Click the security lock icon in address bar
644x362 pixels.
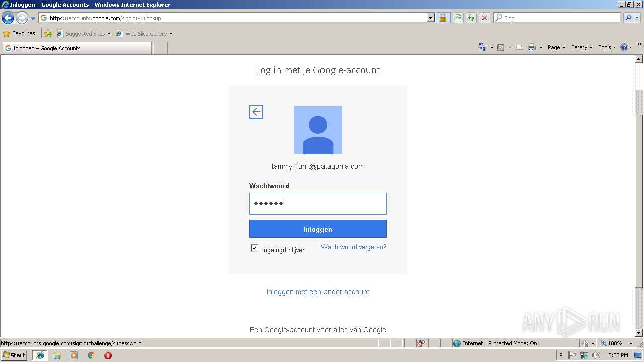443,18
